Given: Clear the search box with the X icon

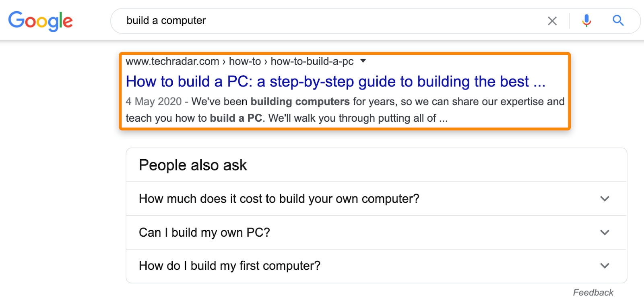Looking at the screenshot, I should click(552, 21).
